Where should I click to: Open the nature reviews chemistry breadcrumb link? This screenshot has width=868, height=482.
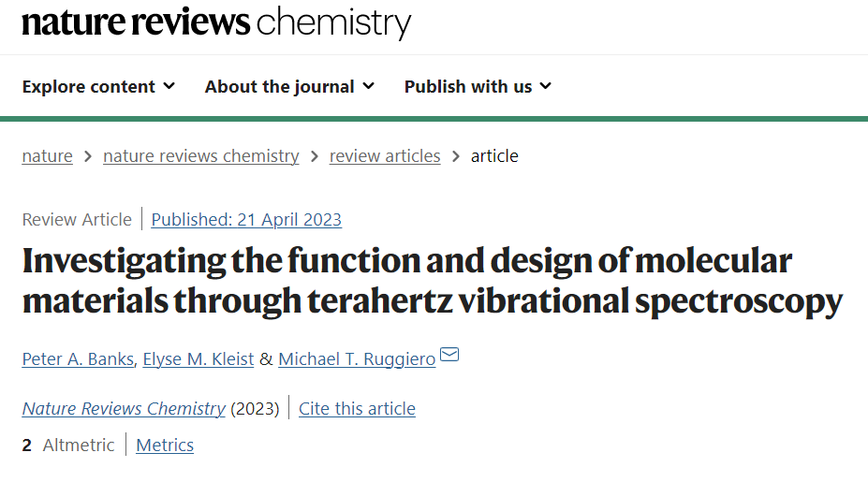[x=201, y=156]
